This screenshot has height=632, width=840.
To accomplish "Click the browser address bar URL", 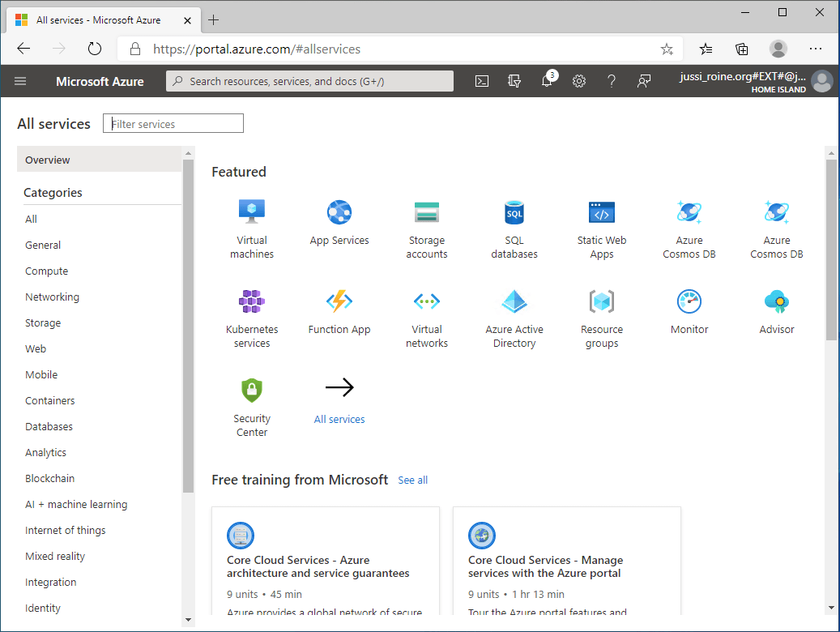I will (x=257, y=49).
